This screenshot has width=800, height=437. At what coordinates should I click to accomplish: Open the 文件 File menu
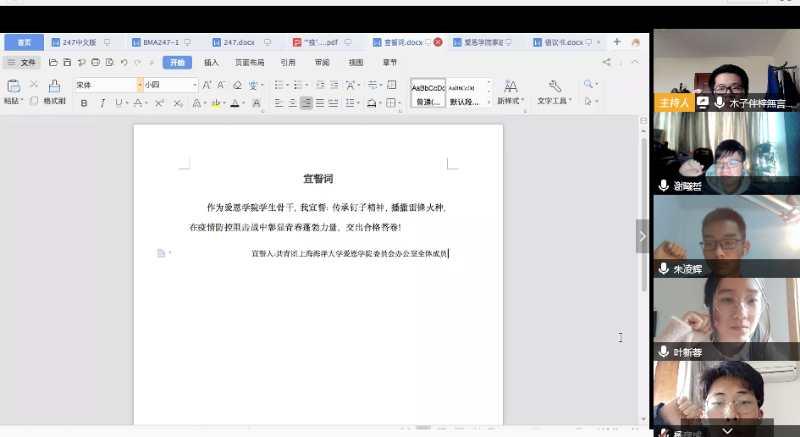22,62
